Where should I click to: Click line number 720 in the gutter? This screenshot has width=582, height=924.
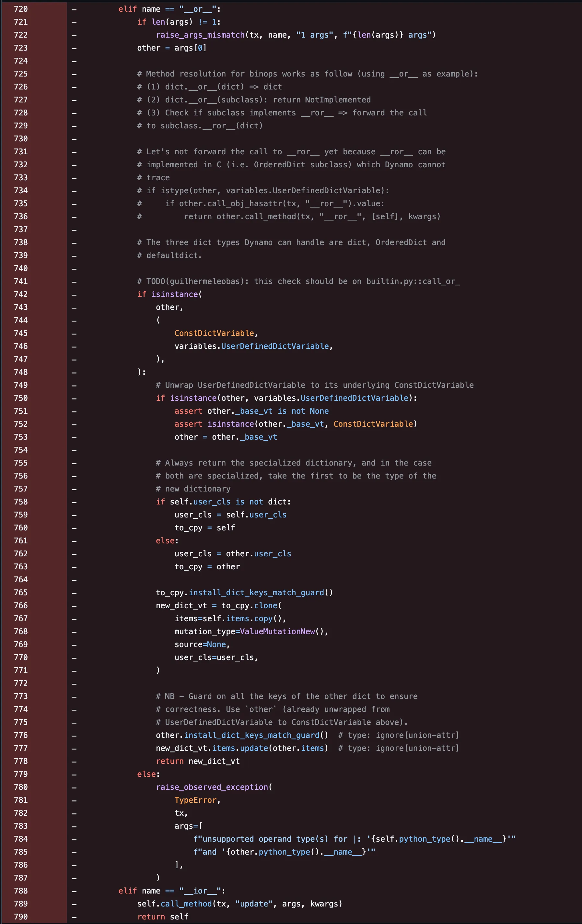[x=21, y=9]
